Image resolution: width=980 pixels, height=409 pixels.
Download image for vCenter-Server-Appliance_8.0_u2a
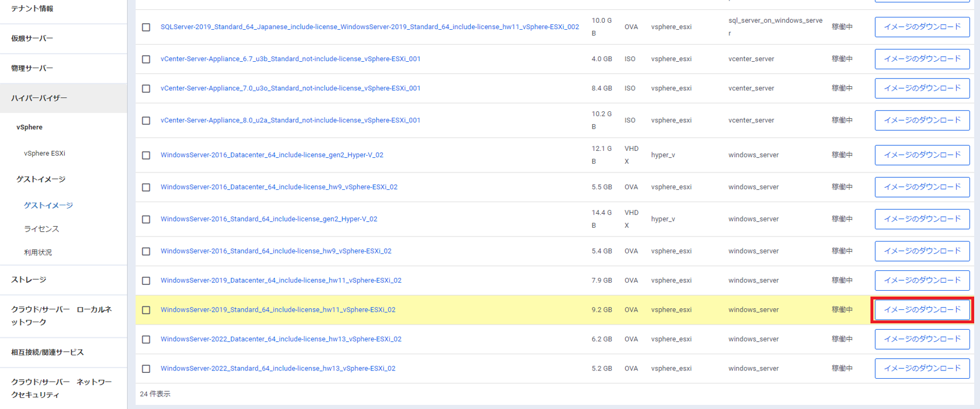pos(922,121)
